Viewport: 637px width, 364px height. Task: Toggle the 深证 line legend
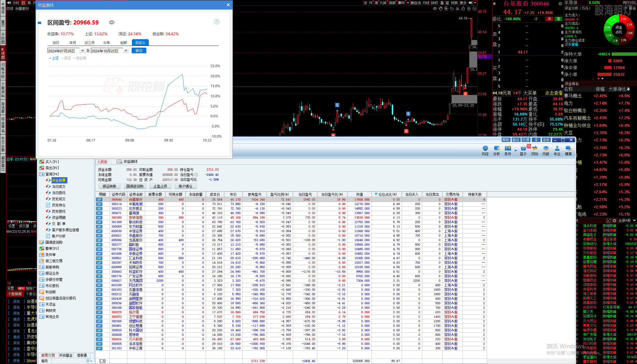pyautogui.click(x=66, y=58)
